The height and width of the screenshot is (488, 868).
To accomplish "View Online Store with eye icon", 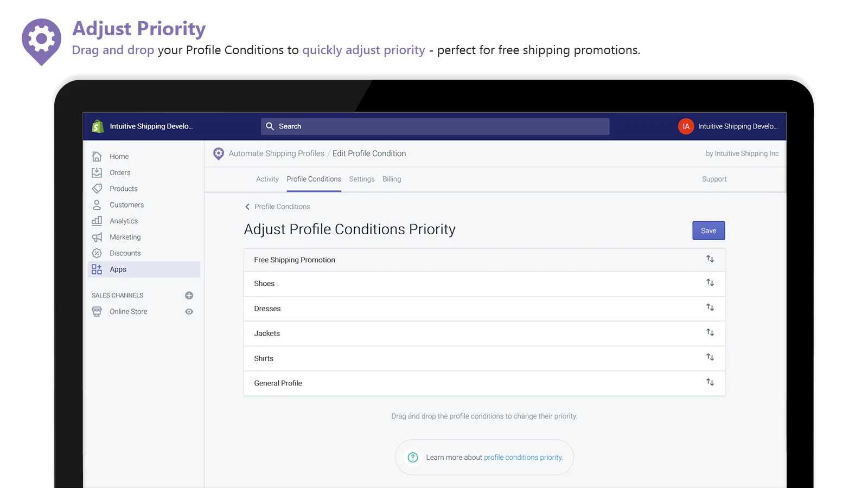I will tap(189, 312).
